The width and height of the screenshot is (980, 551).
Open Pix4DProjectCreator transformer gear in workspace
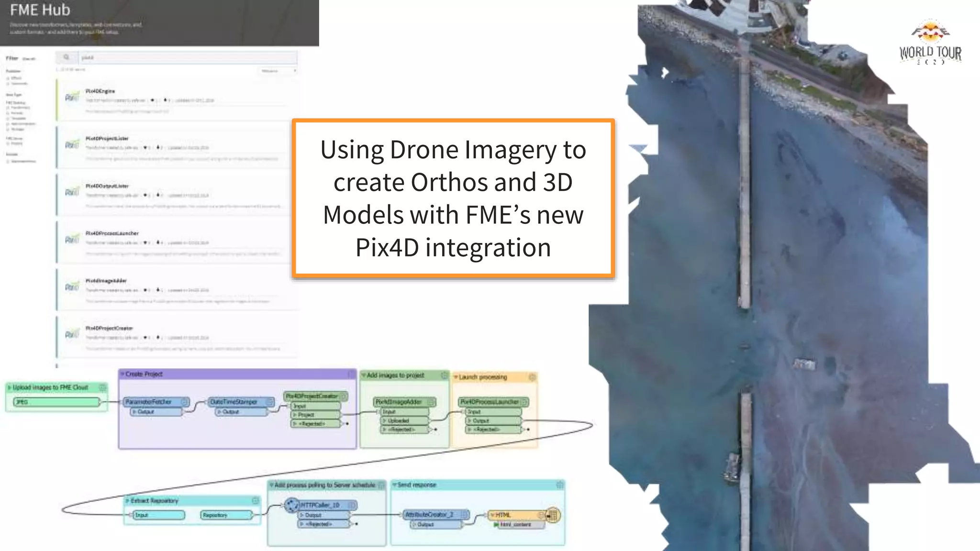click(343, 397)
